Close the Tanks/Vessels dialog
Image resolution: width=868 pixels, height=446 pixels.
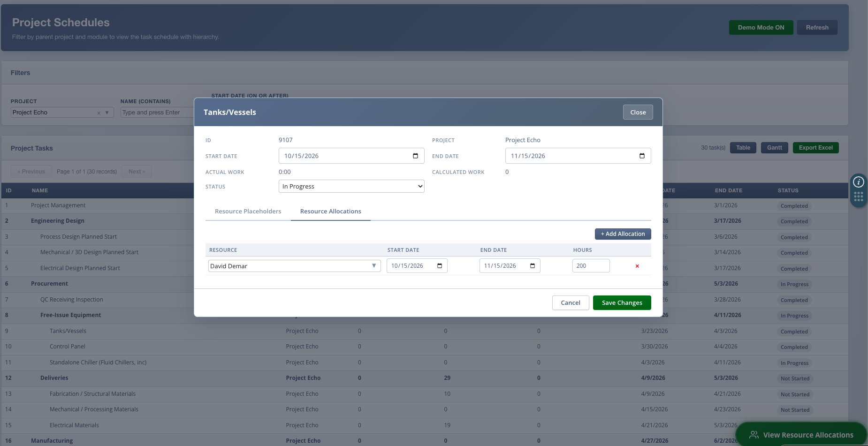pyautogui.click(x=638, y=113)
